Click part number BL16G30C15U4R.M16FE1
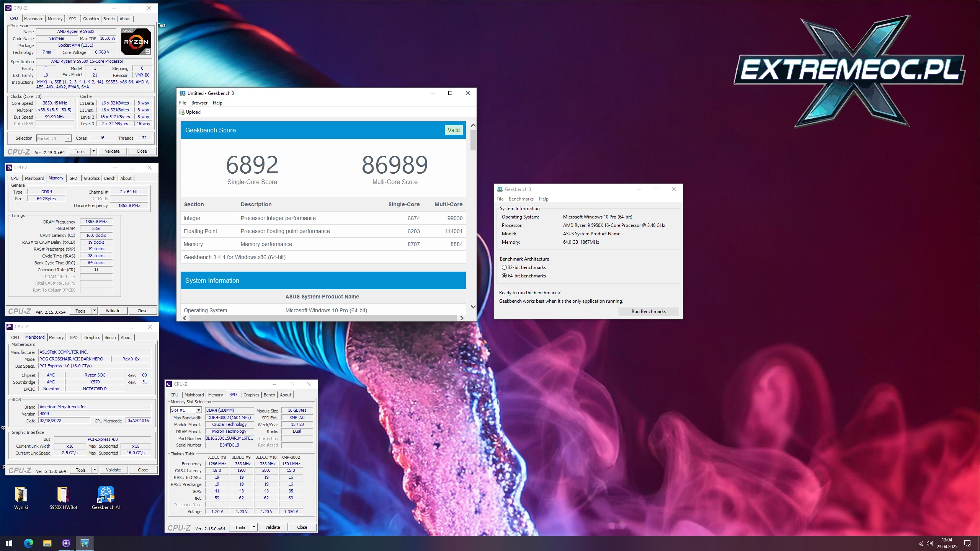The image size is (980, 551). coord(229,438)
